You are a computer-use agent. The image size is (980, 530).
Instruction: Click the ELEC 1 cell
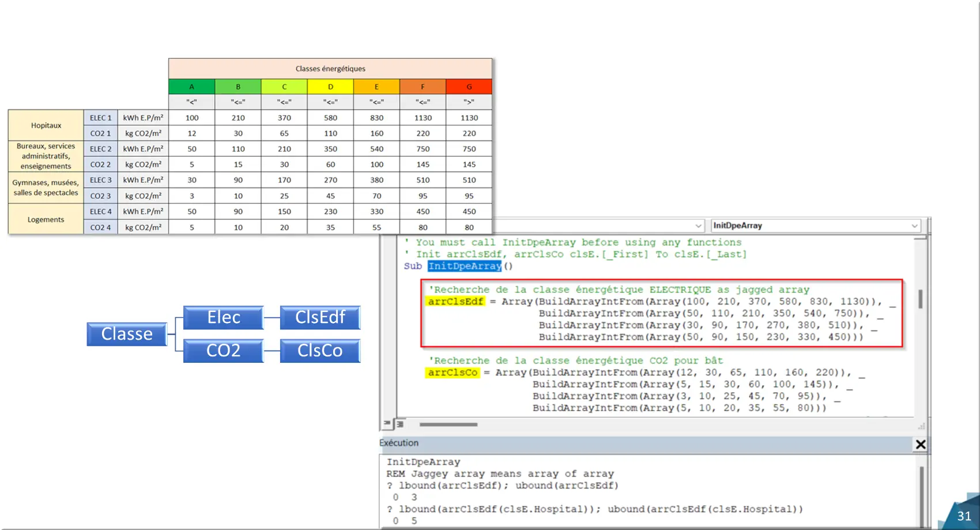tap(101, 118)
